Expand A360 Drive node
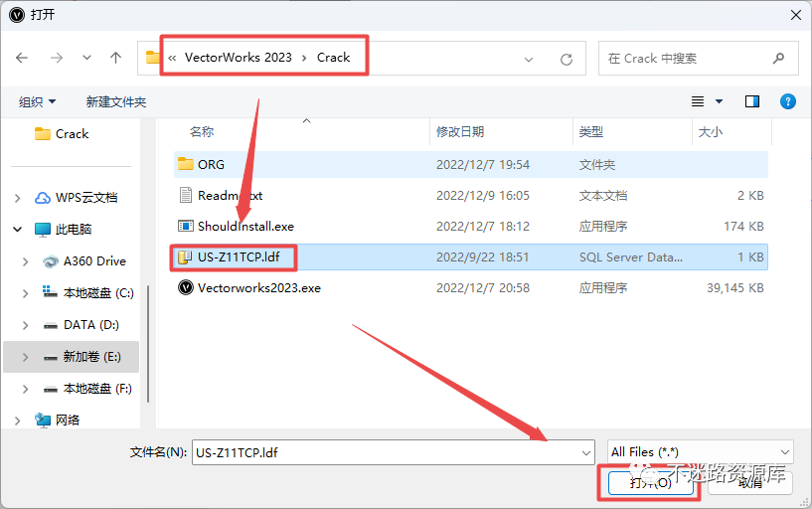Screen dimensions: 812x509 pos(25,261)
